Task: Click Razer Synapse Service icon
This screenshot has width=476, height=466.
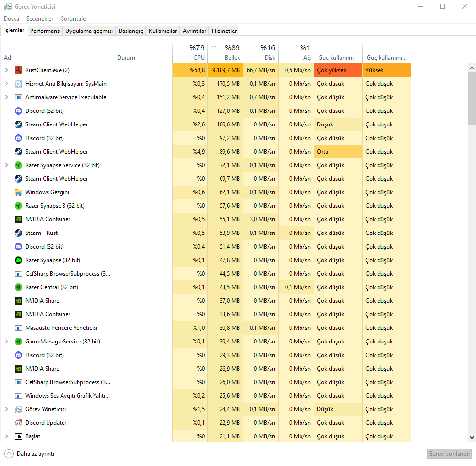Action: [18, 165]
